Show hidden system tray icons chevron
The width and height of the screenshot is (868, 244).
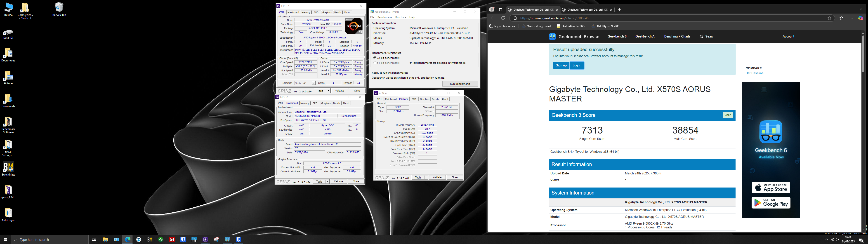tap(827, 240)
